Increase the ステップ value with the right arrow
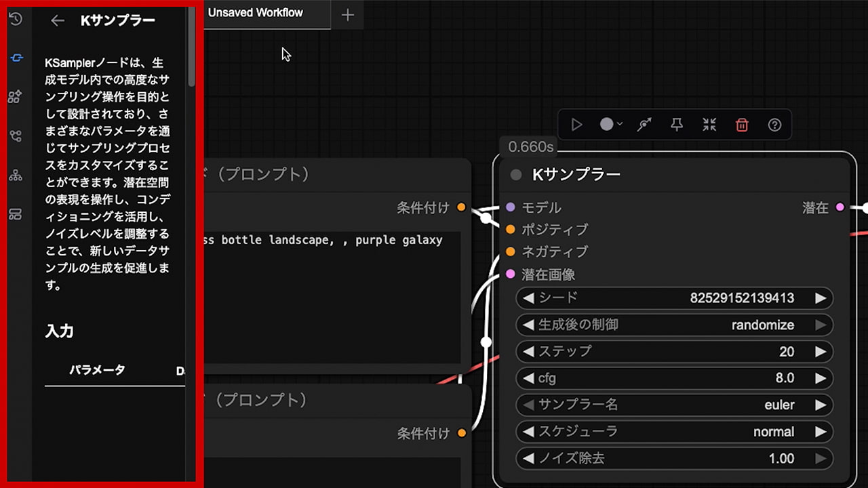868x488 pixels. click(x=821, y=351)
